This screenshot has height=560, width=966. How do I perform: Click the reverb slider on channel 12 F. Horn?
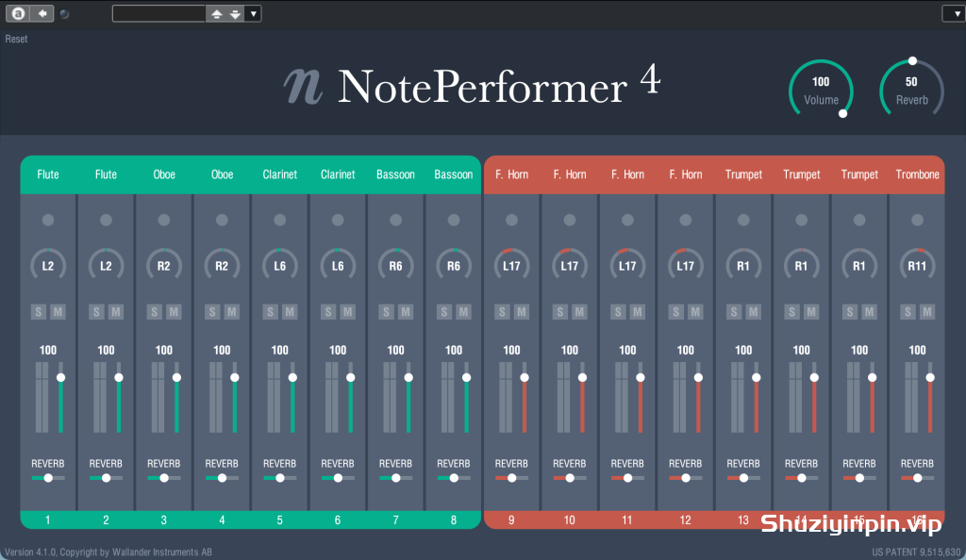point(685,478)
